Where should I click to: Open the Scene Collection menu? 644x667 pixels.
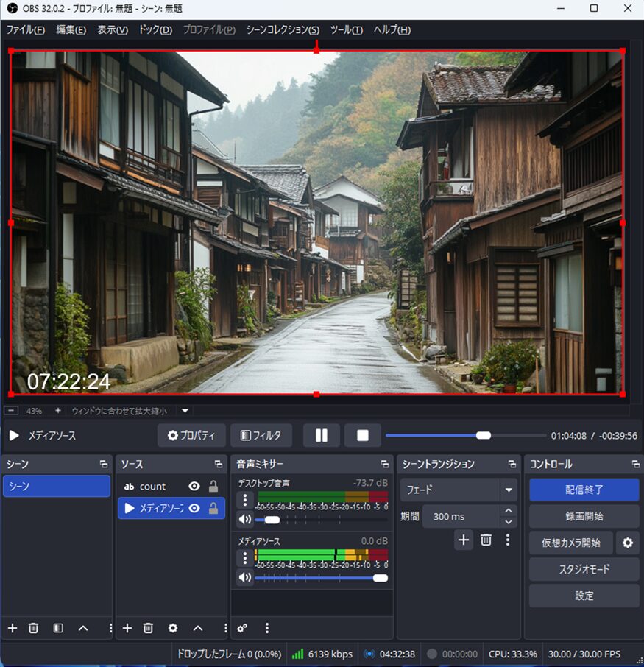(283, 29)
